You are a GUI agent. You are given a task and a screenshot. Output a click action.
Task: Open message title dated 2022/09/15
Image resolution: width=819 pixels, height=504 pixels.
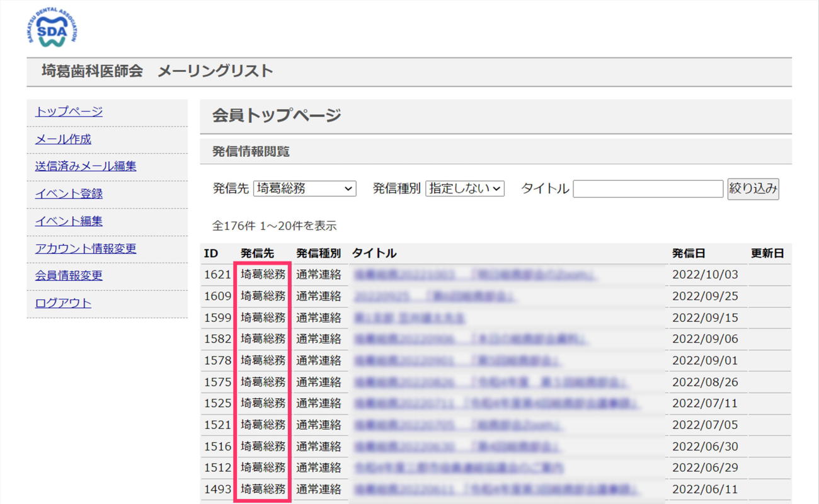[409, 318]
